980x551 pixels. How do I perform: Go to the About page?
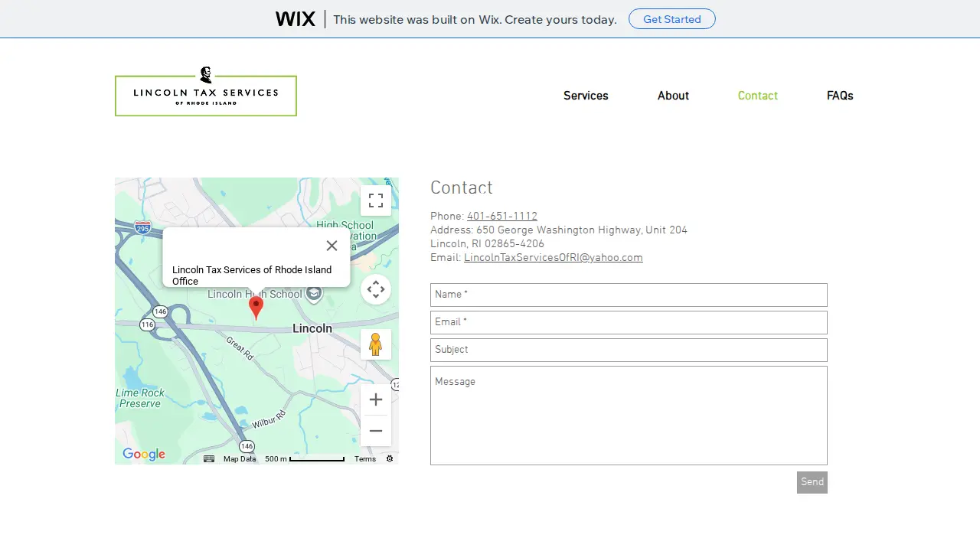click(x=673, y=96)
